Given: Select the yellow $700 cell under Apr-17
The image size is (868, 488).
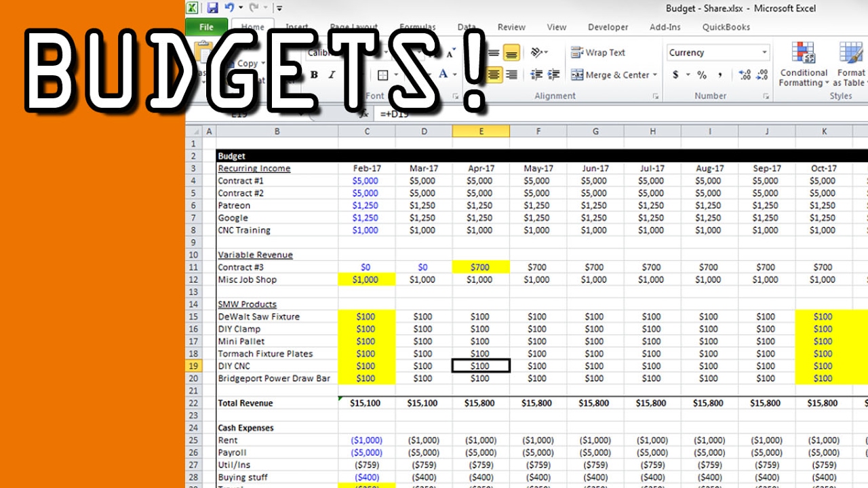Looking at the screenshot, I should pos(481,267).
